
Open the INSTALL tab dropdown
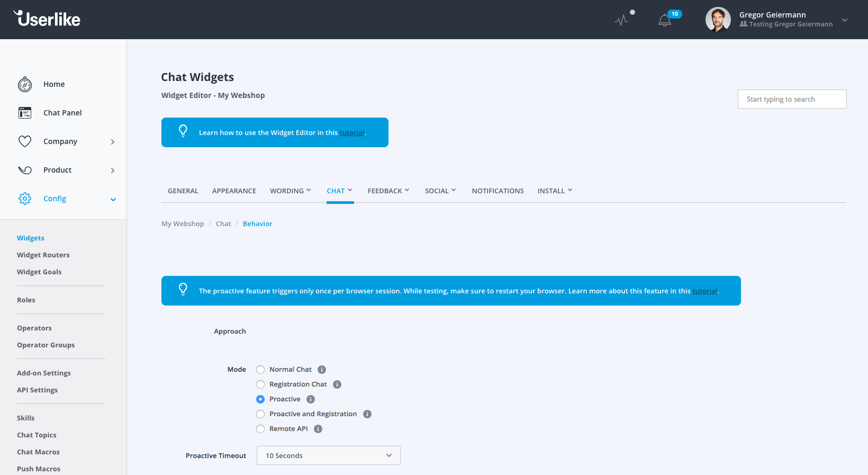[x=555, y=191]
